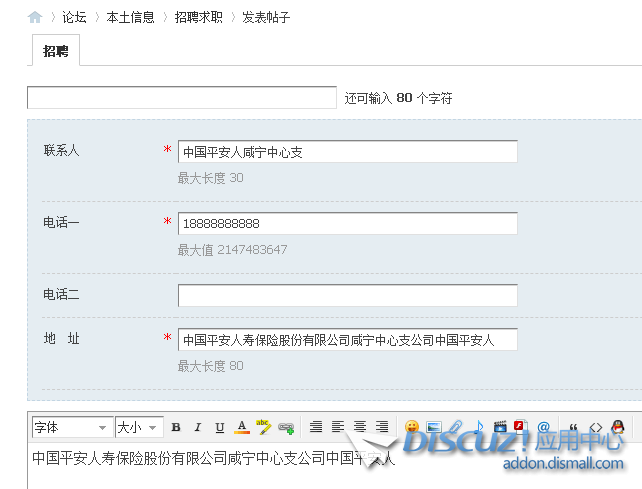Screen dimensions: 642x489
Task: Click the 最大长度 30 hint text
Action: [210, 178]
